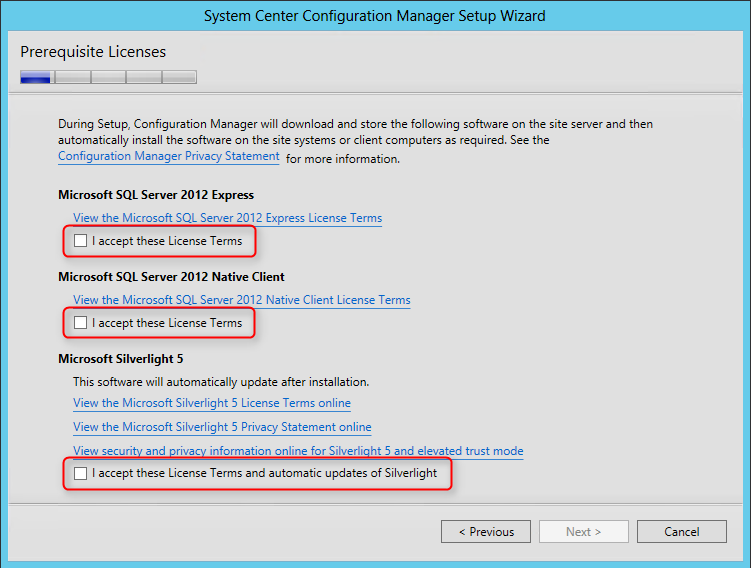Click the wizard progress bar
The image size is (751, 568).
pos(108,77)
